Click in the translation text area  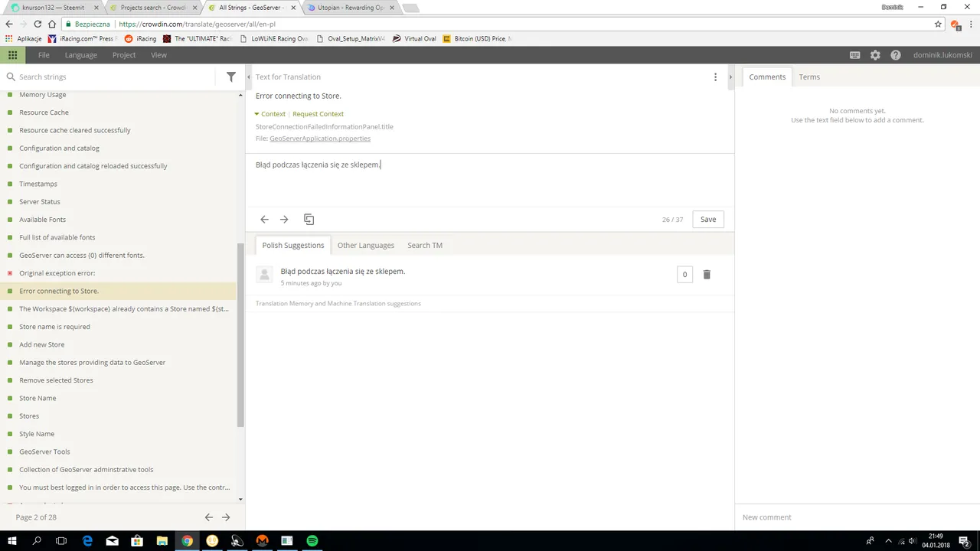pyautogui.click(x=490, y=180)
